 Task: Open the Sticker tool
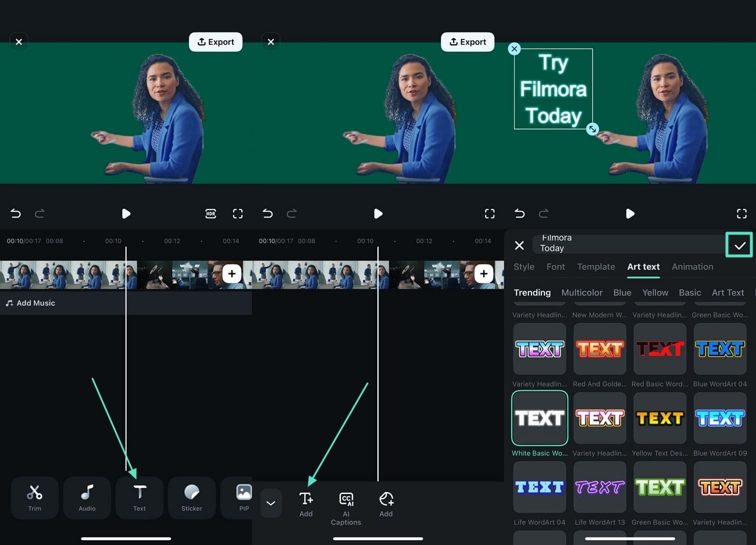tap(192, 498)
